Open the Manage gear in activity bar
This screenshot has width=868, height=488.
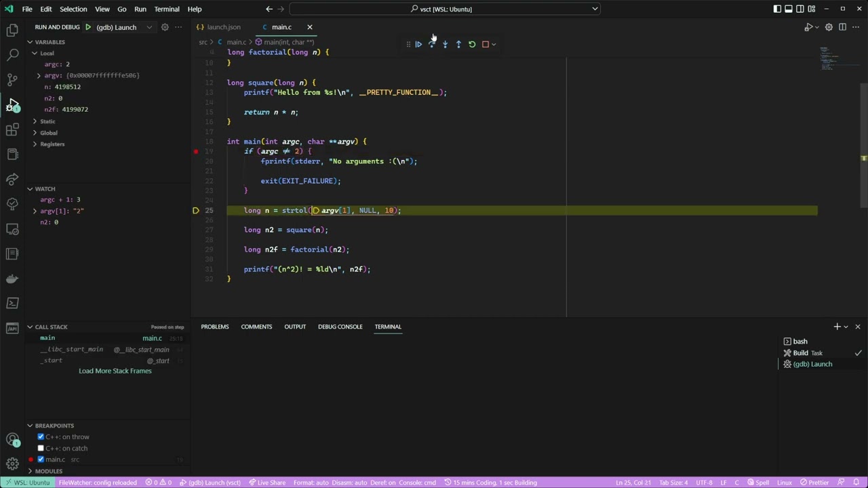pos(12,464)
